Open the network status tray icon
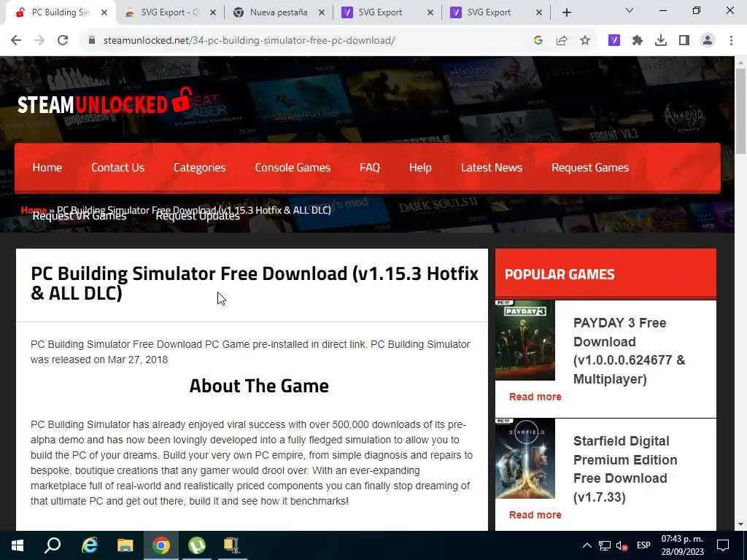The width and height of the screenshot is (747, 560). pyautogui.click(x=605, y=545)
